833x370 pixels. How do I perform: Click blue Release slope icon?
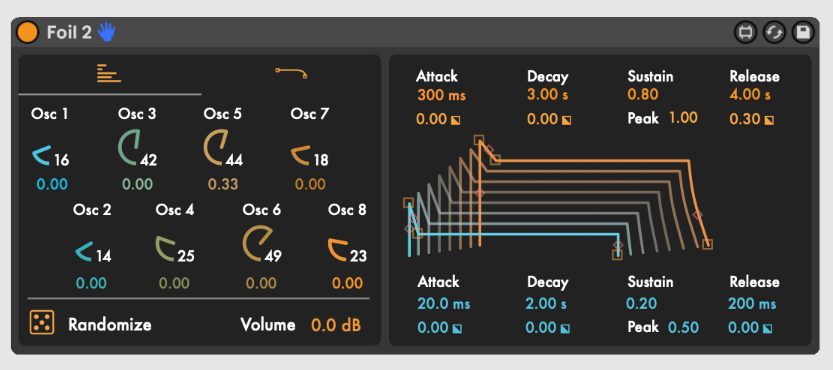point(767,329)
